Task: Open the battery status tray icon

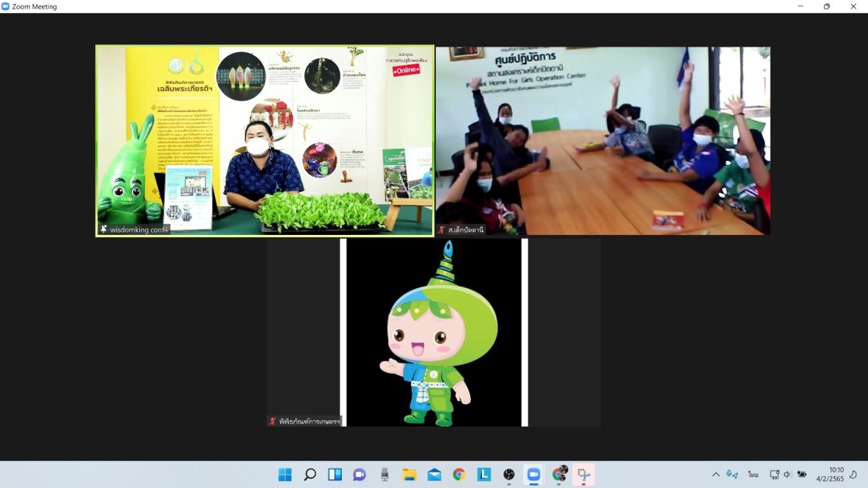Action: click(802, 475)
